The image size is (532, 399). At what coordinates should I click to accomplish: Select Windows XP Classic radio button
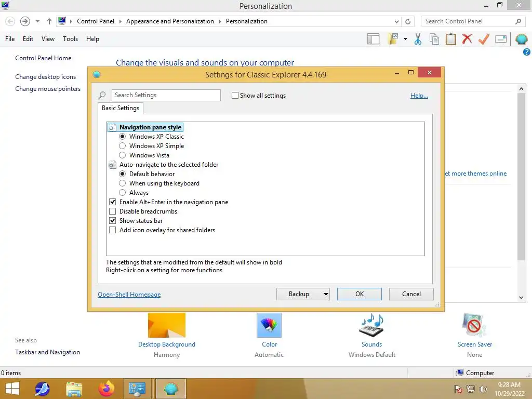tap(123, 137)
